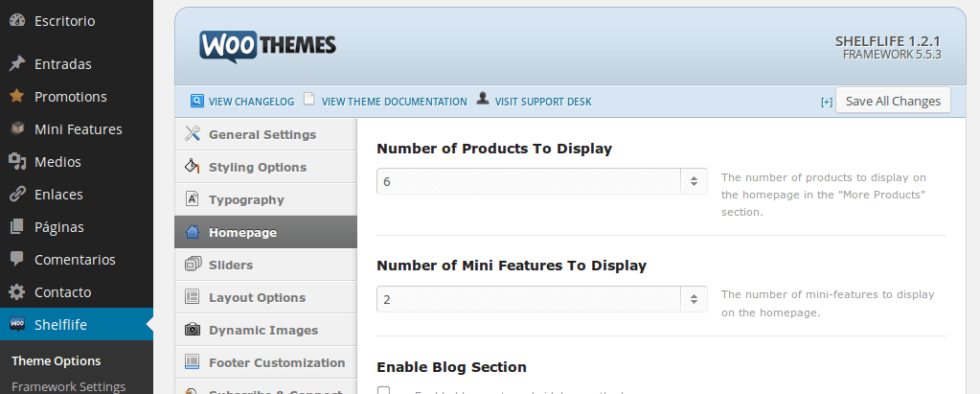
Task: Click the General Settings tools icon
Action: coord(193,133)
